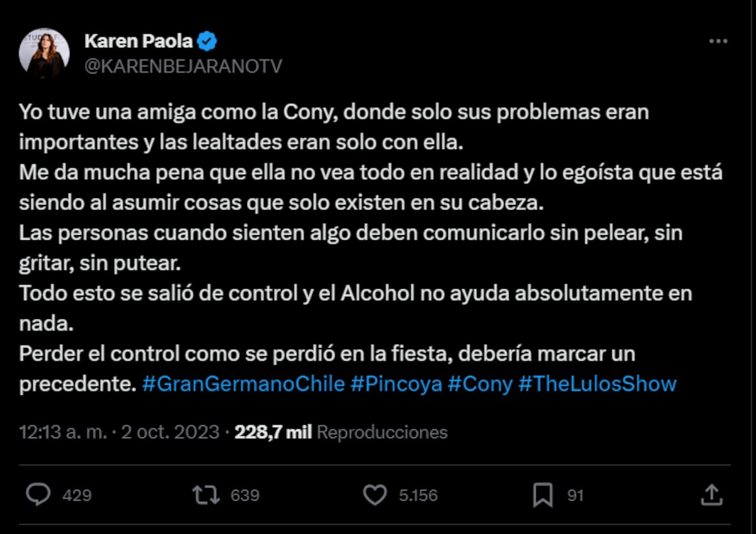Open Karen Paola's profile picture
This screenshot has width=756, height=534.
(44, 53)
